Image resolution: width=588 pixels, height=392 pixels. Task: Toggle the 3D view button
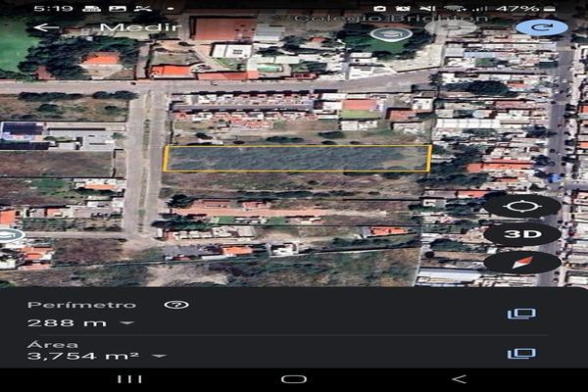tap(522, 234)
